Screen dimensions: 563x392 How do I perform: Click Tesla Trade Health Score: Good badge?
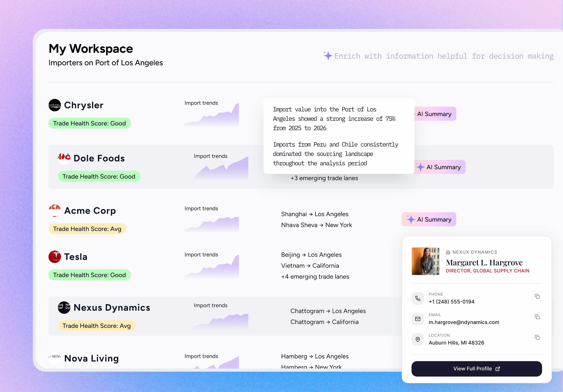coord(89,275)
